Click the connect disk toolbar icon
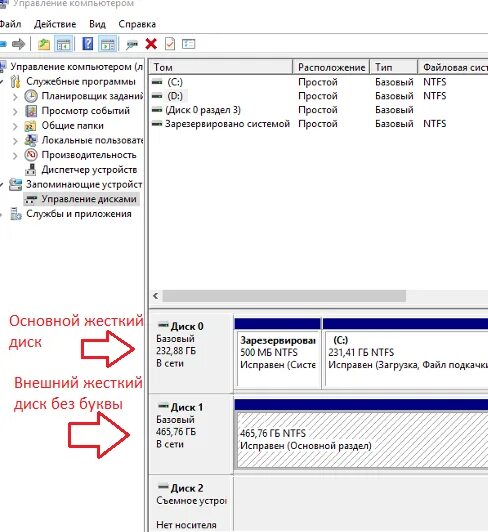Screen dimensions: 488x532 (x=132, y=44)
